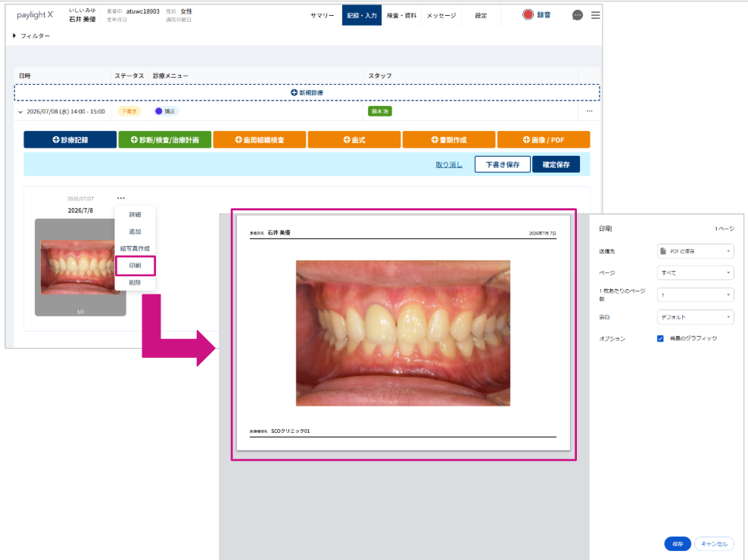Open the ページ すべて dropdown
Screen dimensions: 748x560
[695, 273]
